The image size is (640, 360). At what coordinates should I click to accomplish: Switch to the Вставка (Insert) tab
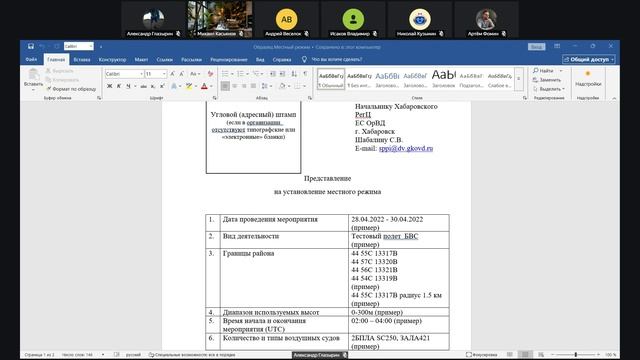pos(82,60)
